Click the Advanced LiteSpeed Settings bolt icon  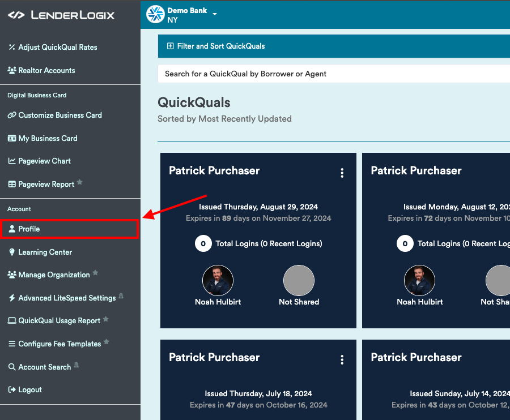(x=12, y=298)
